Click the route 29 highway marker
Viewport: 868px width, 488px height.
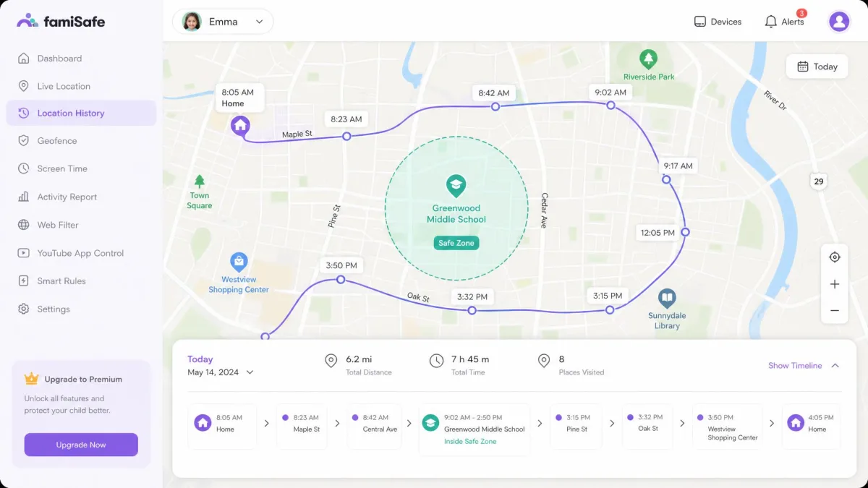(818, 181)
